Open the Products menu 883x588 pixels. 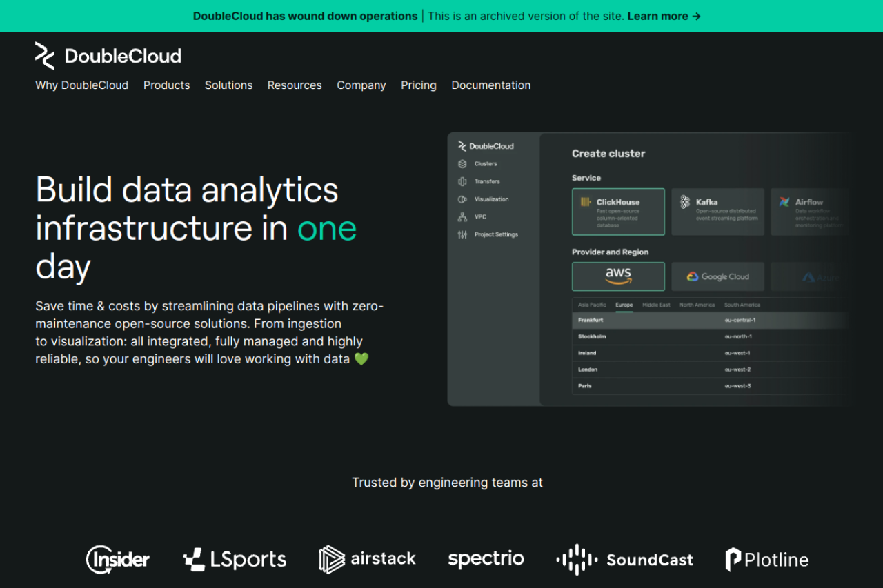tap(167, 85)
